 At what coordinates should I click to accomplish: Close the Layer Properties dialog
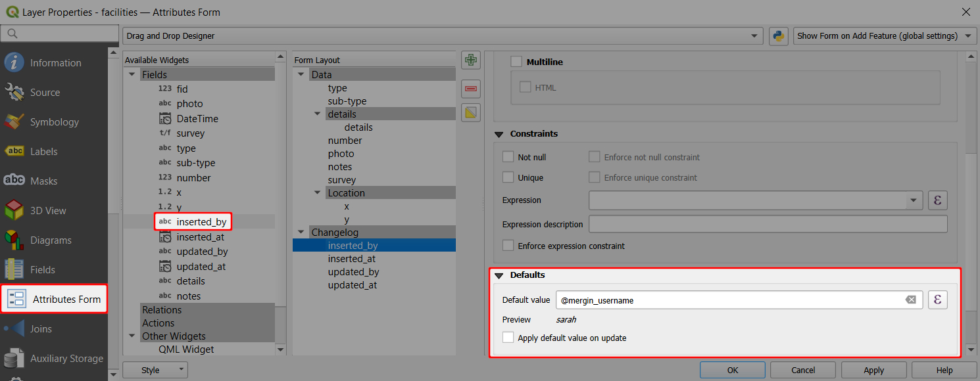click(x=966, y=12)
